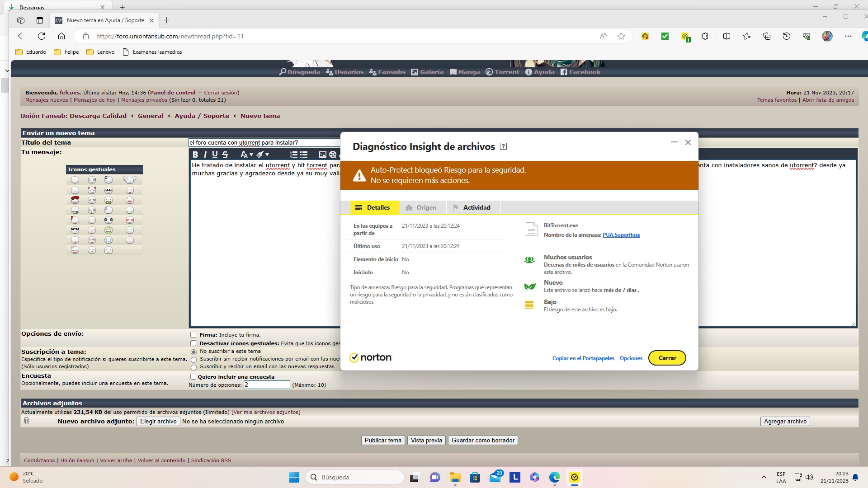
Task: Insert a video with the film reel icon
Action: [x=333, y=155]
